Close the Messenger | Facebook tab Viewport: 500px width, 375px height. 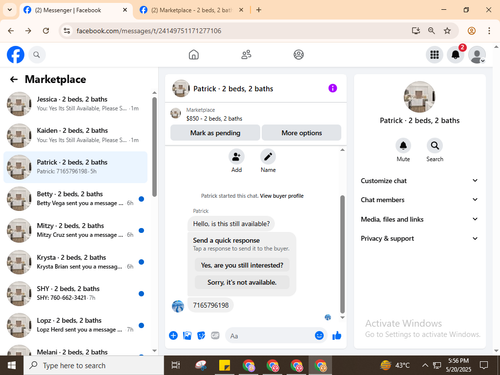125,10
